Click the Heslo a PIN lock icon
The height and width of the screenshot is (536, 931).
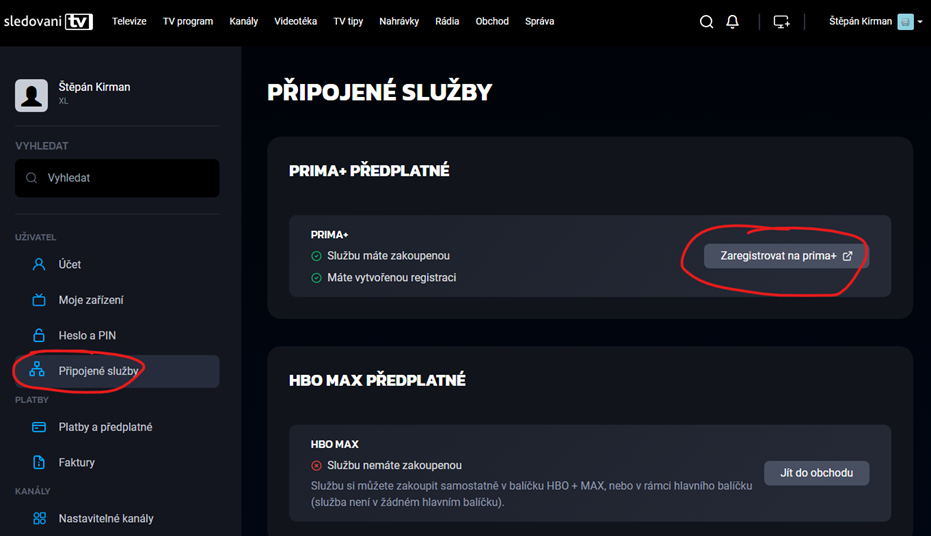click(x=39, y=336)
